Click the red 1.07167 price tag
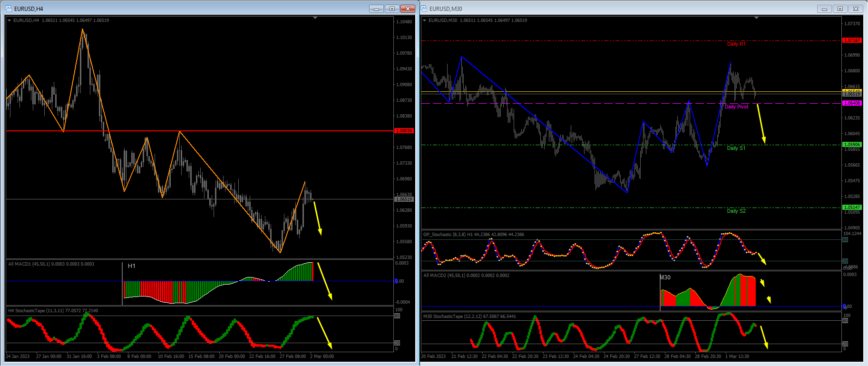868x366 pixels. pyautogui.click(x=852, y=40)
